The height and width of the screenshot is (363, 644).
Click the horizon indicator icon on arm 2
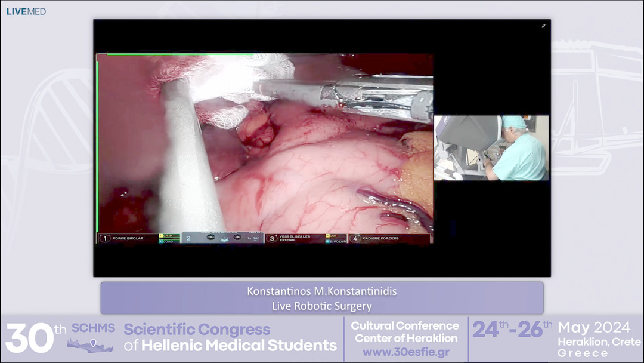[x=224, y=239]
